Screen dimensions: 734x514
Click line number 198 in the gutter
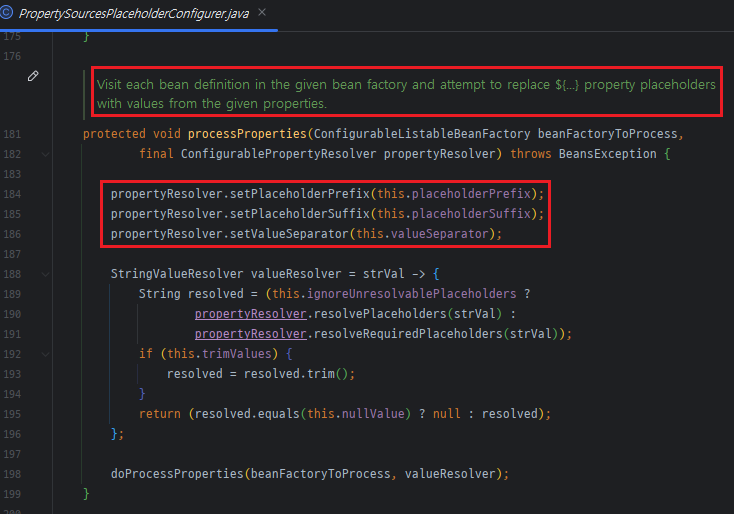[12, 474]
